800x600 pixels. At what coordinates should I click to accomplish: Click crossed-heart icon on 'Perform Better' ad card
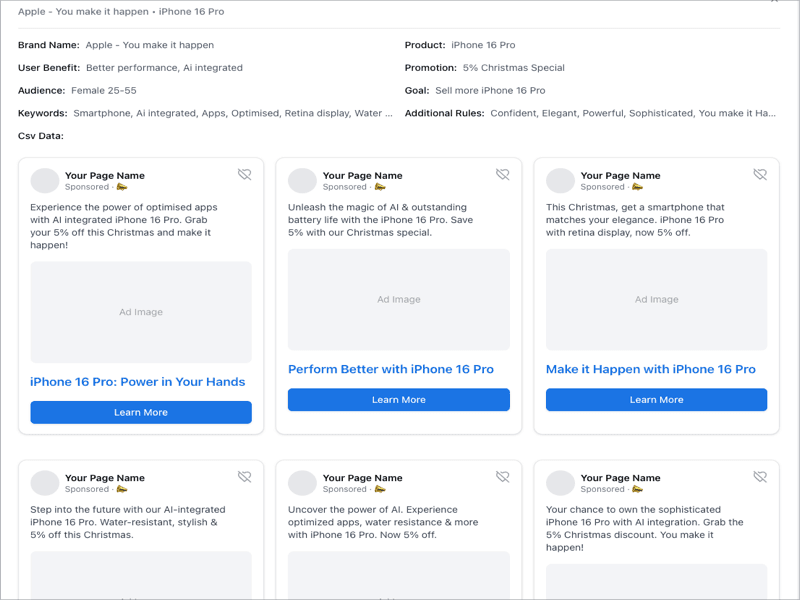(x=503, y=175)
